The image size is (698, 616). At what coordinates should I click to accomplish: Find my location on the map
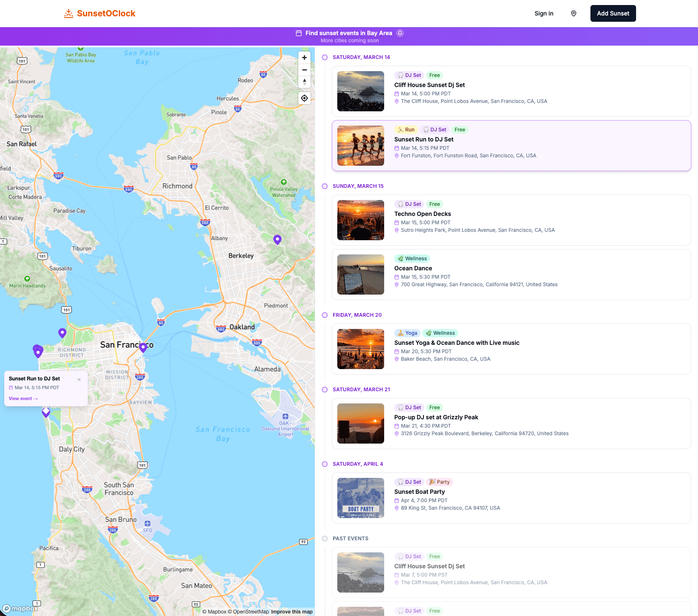(x=304, y=98)
